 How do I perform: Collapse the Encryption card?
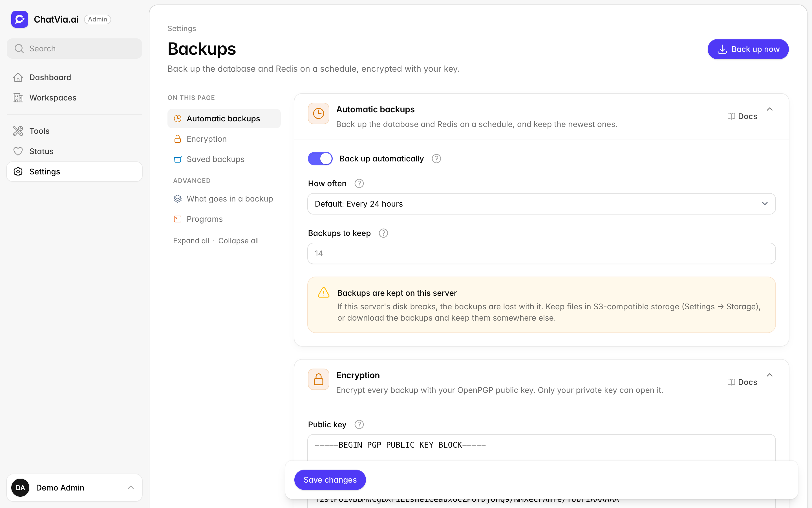pyautogui.click(x=770, y=375)
